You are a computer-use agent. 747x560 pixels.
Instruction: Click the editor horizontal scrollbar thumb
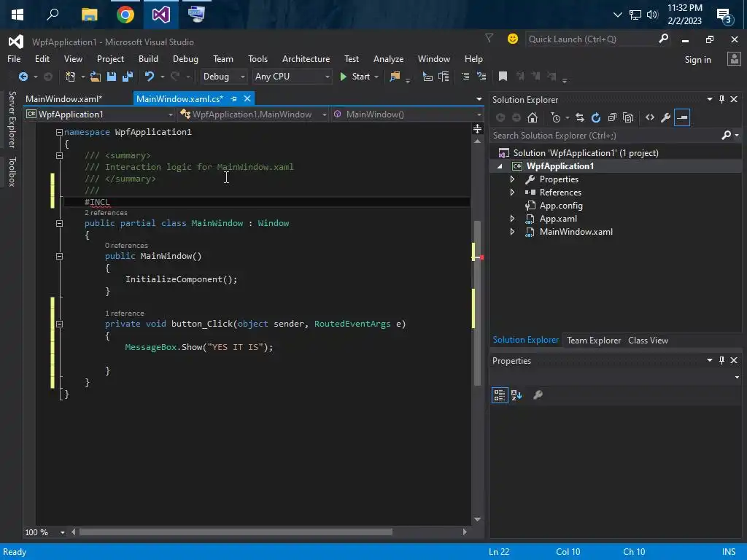click(x=236, y=532)
